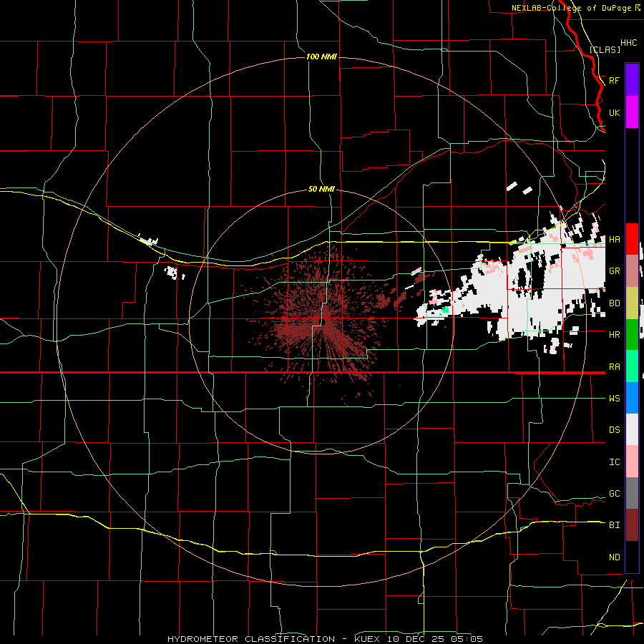Viewport: 644px width, 644px height.
Task: Pick the dark green HR legend swatch
Action: pos(632,335)
